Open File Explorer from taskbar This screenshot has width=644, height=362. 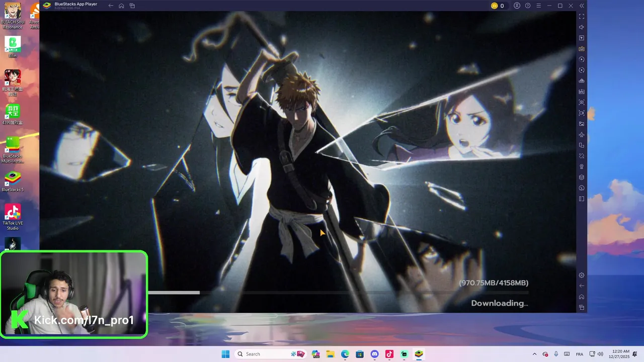coord(330,354)
